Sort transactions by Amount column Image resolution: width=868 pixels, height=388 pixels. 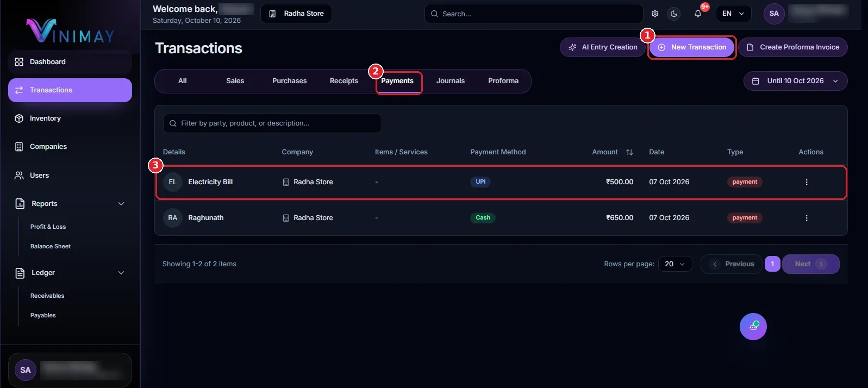[629, 152]
